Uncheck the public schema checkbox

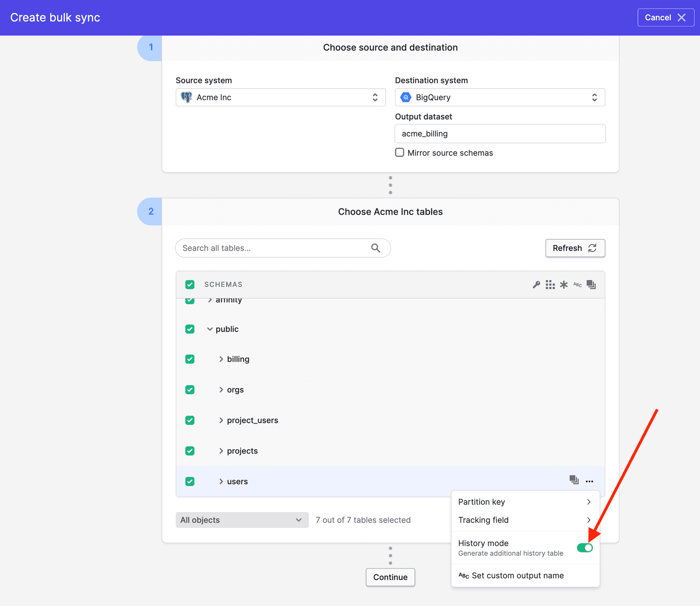click(x=190, y=329)
